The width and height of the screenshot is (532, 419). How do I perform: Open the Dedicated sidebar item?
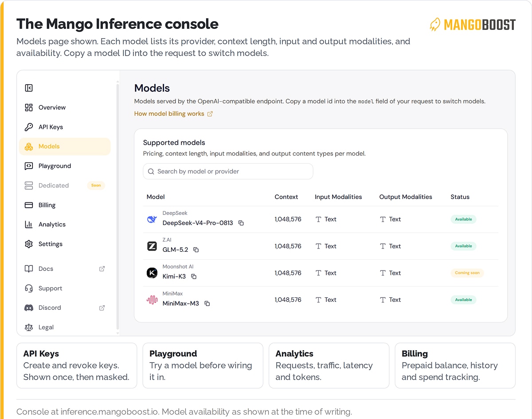(65, 186)
